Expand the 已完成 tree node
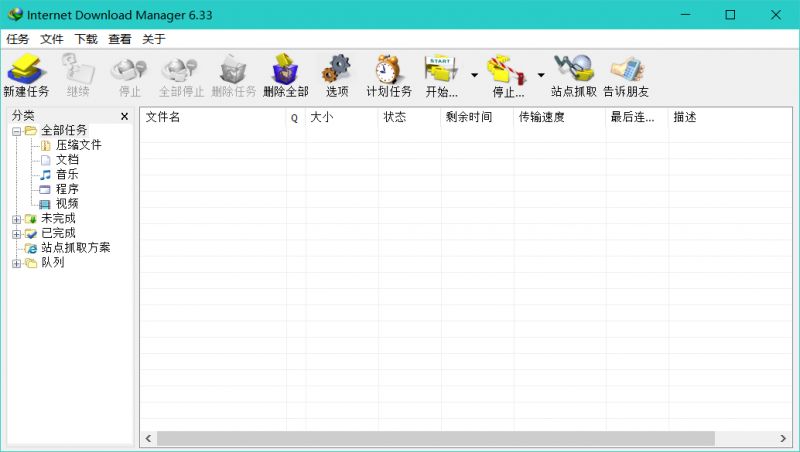The image size is (800, 452). click(x=16, y=234)
